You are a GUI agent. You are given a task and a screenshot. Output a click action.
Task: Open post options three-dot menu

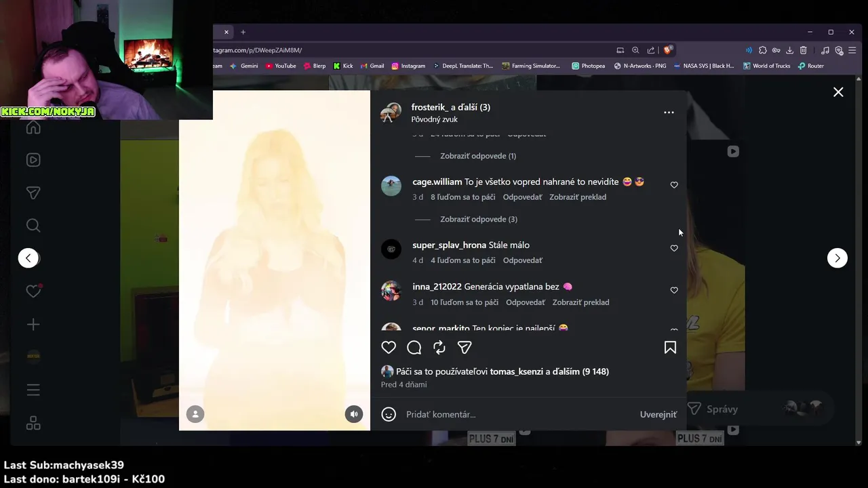(x=669, y=113)
